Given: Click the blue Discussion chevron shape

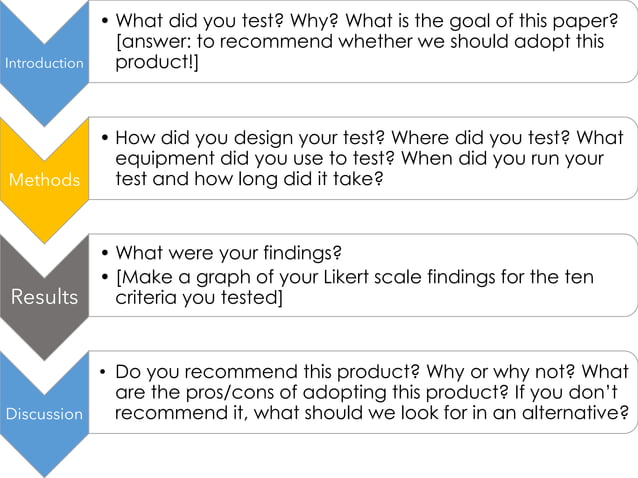Looking at the screenshot, I should pyautogui.click(x=44, y=413).
